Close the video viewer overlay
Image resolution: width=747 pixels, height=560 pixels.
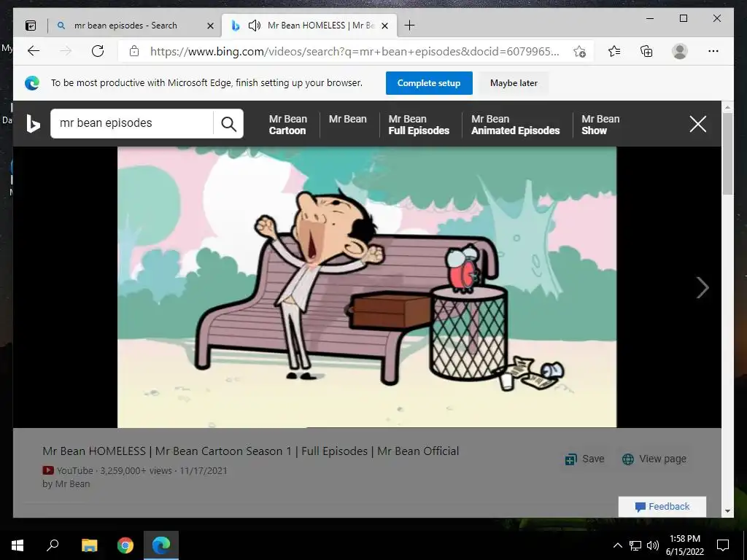[698, 124]
